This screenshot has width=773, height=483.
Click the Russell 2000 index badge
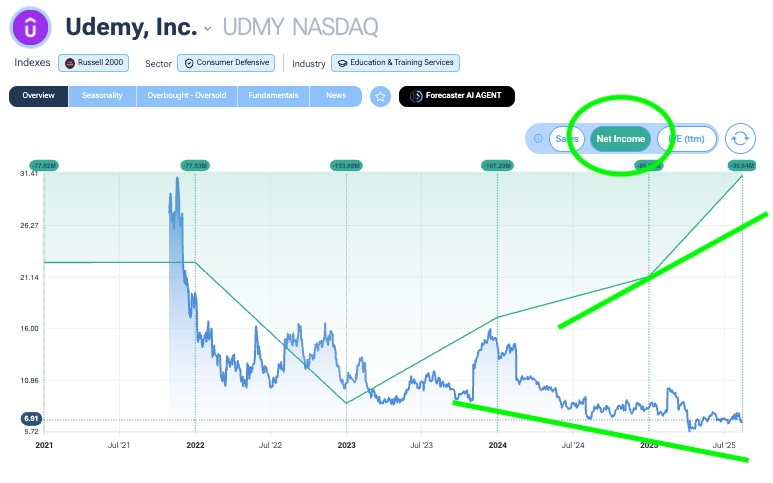point(94,63)
